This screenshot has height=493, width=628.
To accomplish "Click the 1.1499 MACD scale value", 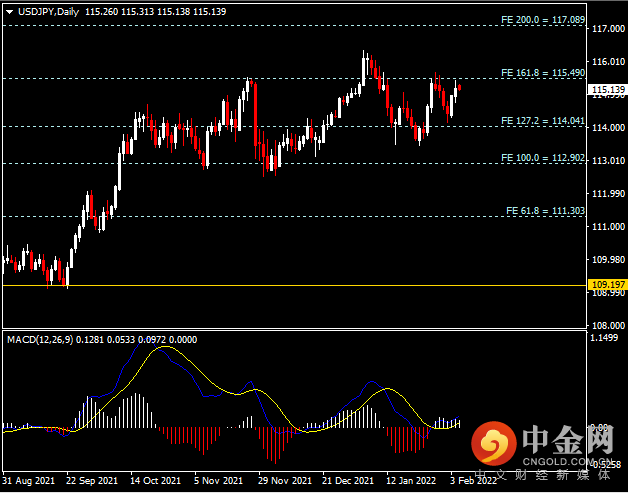I will point(606,338).
